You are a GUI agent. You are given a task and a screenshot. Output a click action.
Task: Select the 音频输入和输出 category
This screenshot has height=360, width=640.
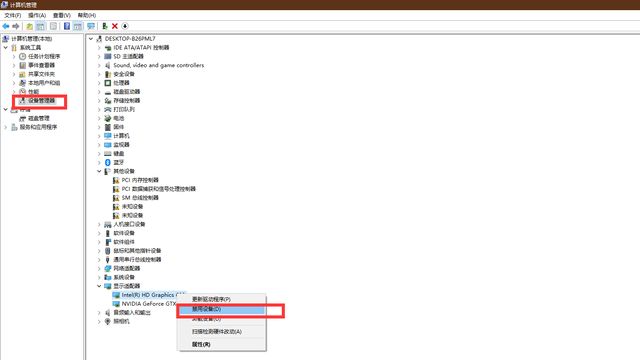point(132,313)
